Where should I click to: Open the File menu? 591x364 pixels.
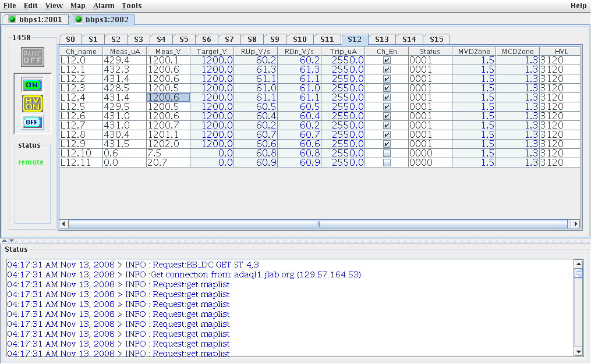pyautogui.click(x=10, y=6)
